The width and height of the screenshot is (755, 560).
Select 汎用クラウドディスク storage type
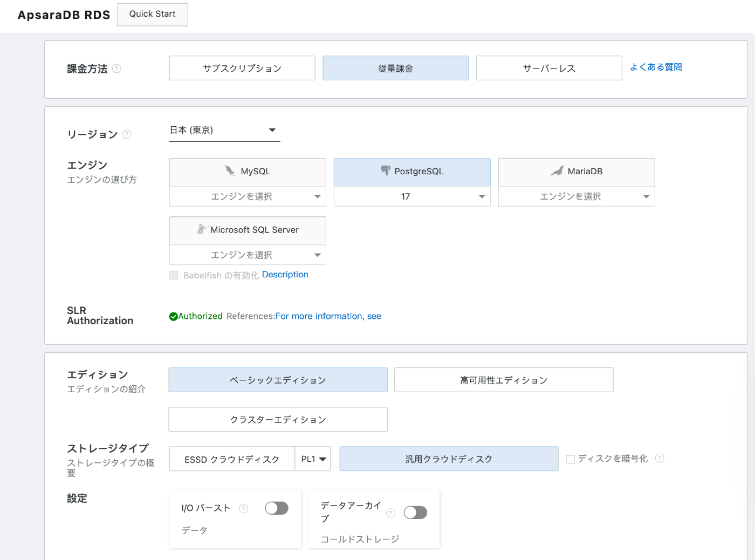point(449,459)
